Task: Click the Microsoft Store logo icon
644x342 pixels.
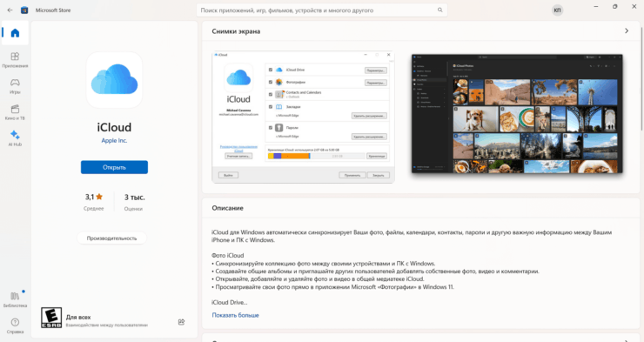Action: point(24,10)
